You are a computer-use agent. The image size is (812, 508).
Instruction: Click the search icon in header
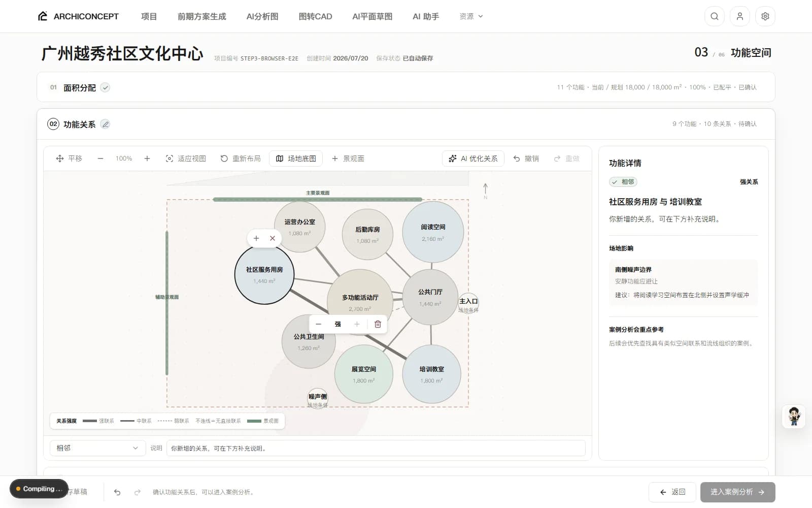(x=714, y=16)
